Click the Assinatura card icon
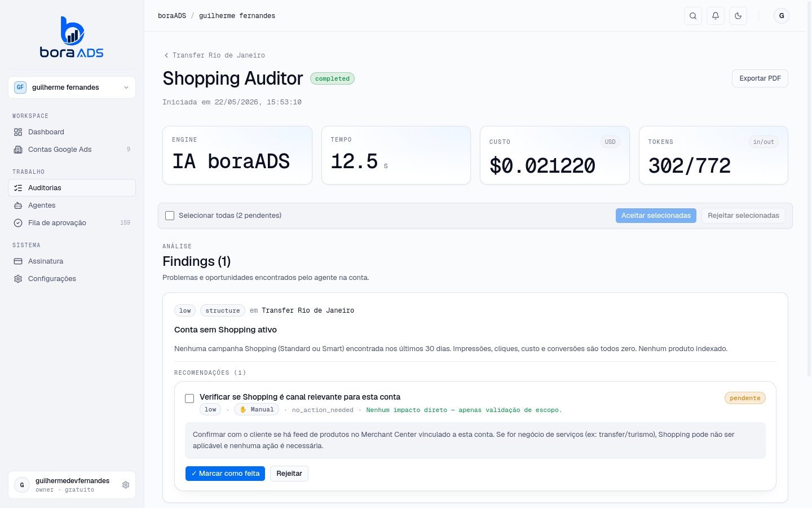The image size is (812, 508). [18, 261]
